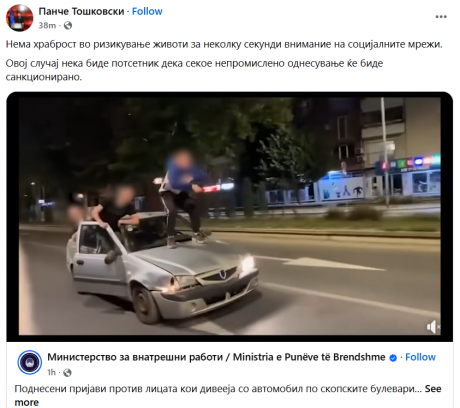Image resolution: width=460 pixels, height=408 pixels.
Task: Open the 38m post timestamp
Action: coord(47,25)
